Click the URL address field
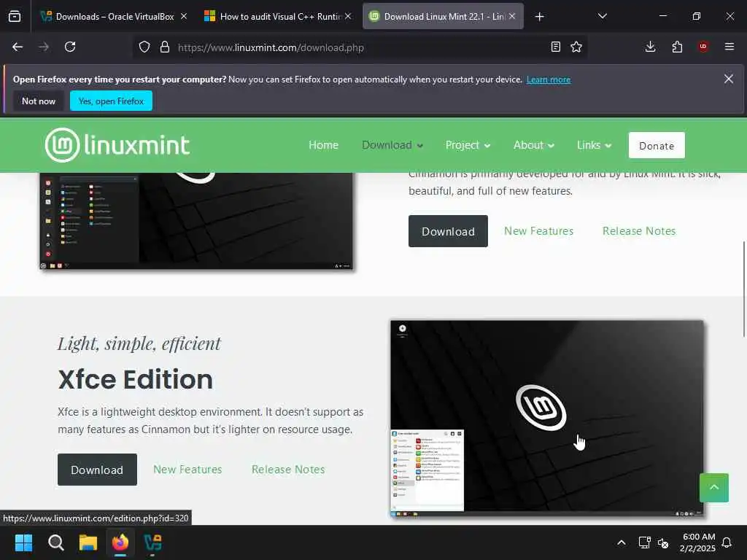The height and width of the screenshot is (560, 747). [x=360, y=47]
